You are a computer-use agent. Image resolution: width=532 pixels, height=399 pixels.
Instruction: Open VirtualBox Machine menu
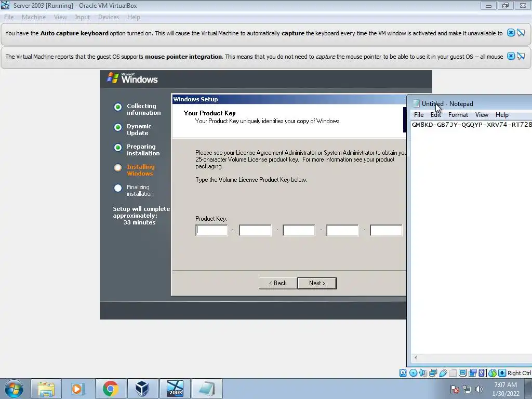coord(34,17)
